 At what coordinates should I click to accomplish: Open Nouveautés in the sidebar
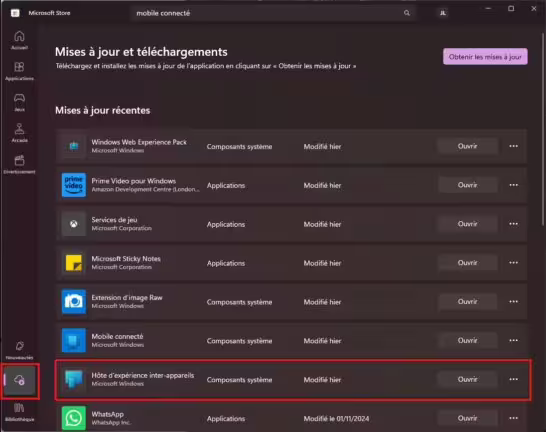click(x=19, y=349)
